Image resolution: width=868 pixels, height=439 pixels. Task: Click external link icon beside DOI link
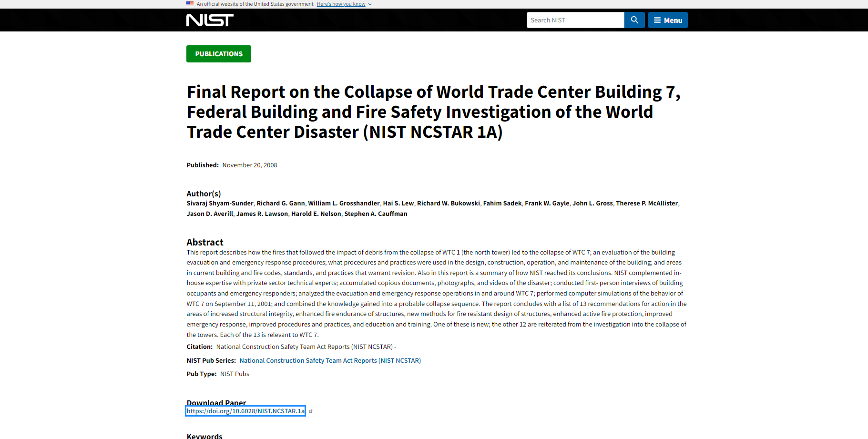311,411
